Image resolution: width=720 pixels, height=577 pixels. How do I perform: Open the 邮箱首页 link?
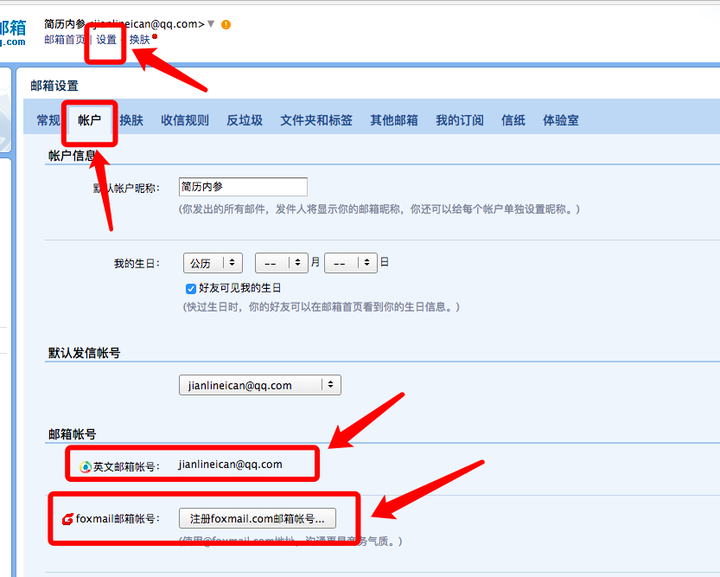65,40
